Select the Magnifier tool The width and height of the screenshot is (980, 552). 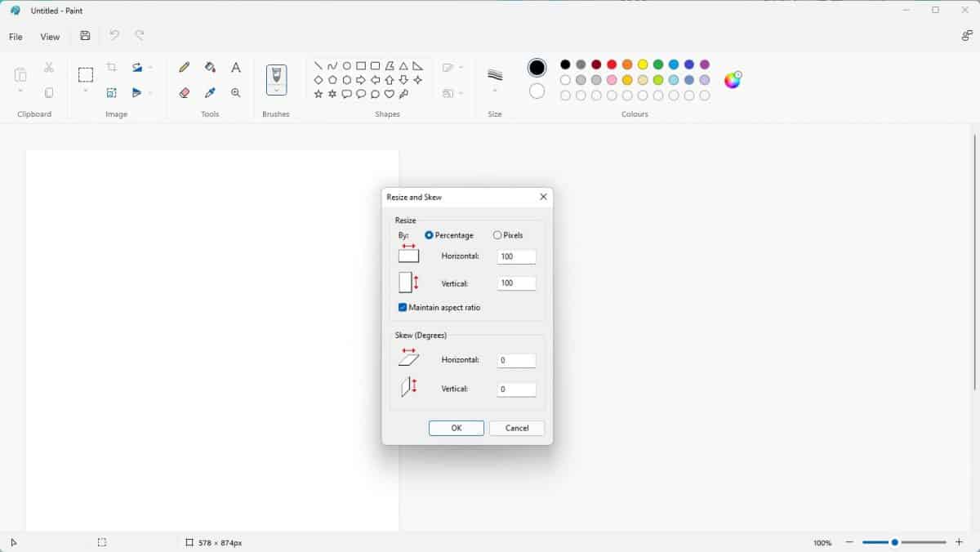[x=236, y=92]
